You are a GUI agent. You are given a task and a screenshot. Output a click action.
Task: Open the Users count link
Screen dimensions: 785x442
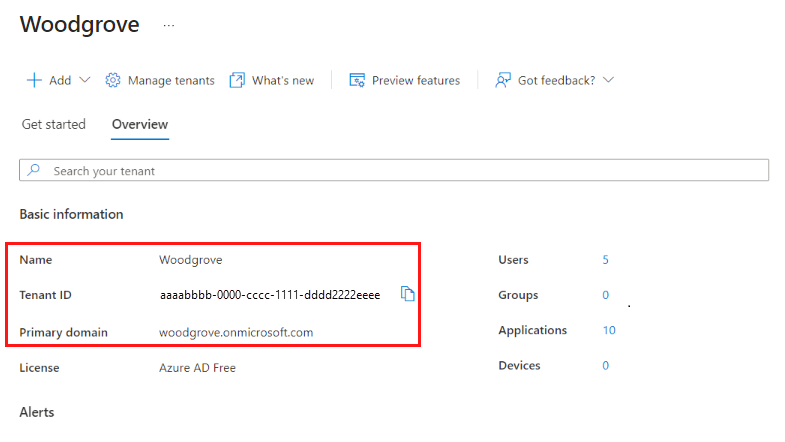605,260
